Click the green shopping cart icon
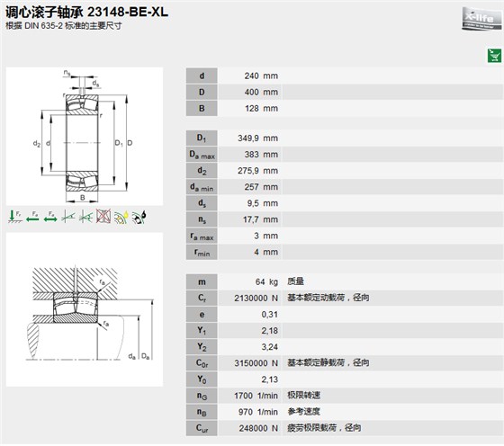 point(494,56)
